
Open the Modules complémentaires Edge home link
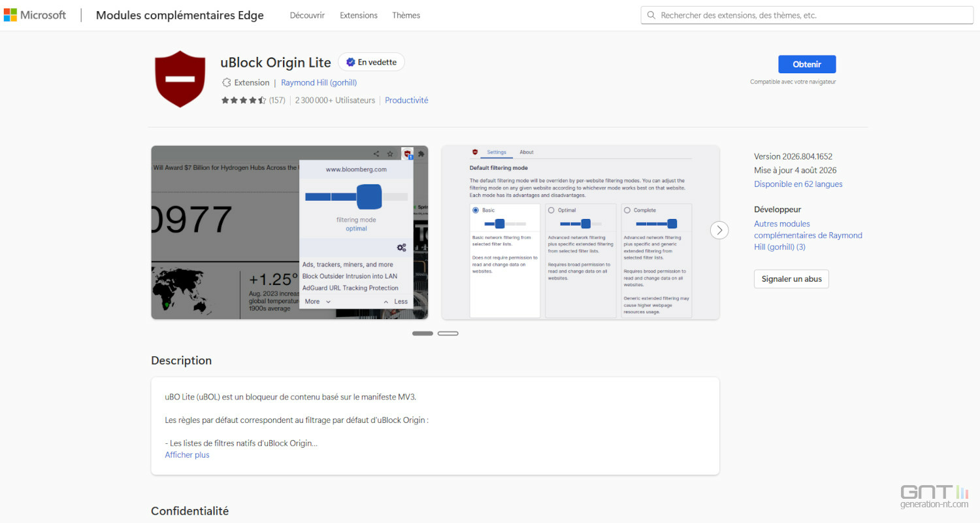[180, 15]
